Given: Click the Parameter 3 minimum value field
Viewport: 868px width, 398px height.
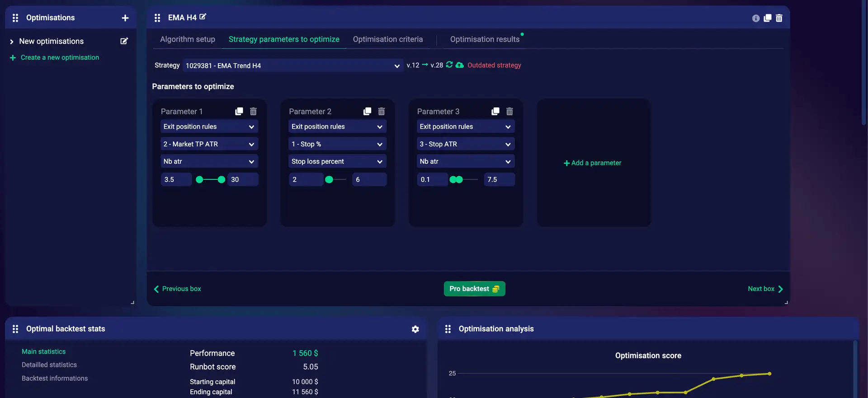Looking at the screenshot, I should click(x=432, y=180).
